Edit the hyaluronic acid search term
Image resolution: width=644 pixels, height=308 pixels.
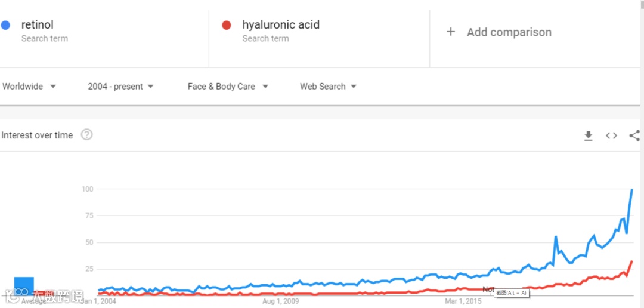280,25
